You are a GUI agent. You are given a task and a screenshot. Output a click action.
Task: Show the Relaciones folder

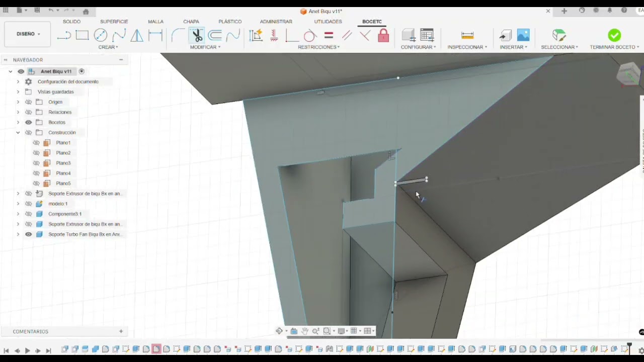pyautogui.click(x=29, y=112)
